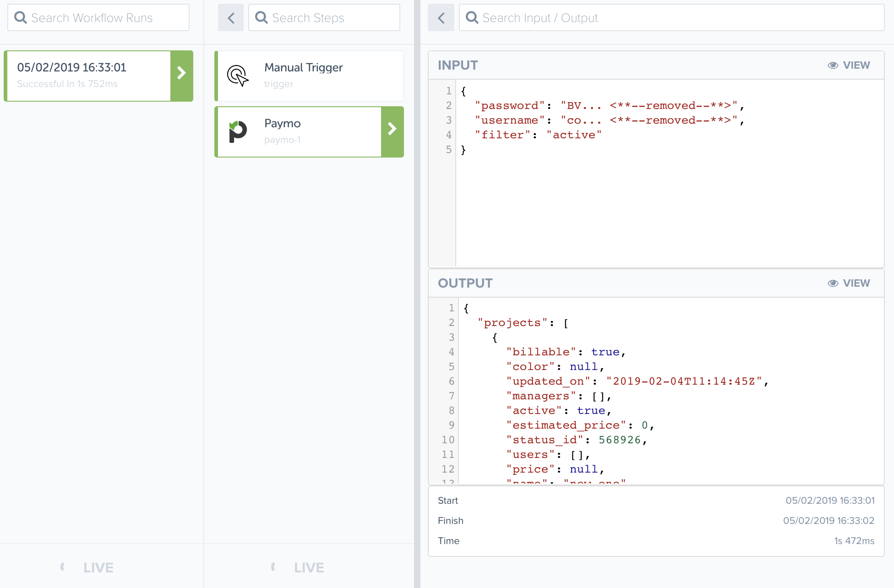This screenshot has width=894, height=588.
Task: Collapse input/output panel with back chevron
Action: click(x=441, y=18)
